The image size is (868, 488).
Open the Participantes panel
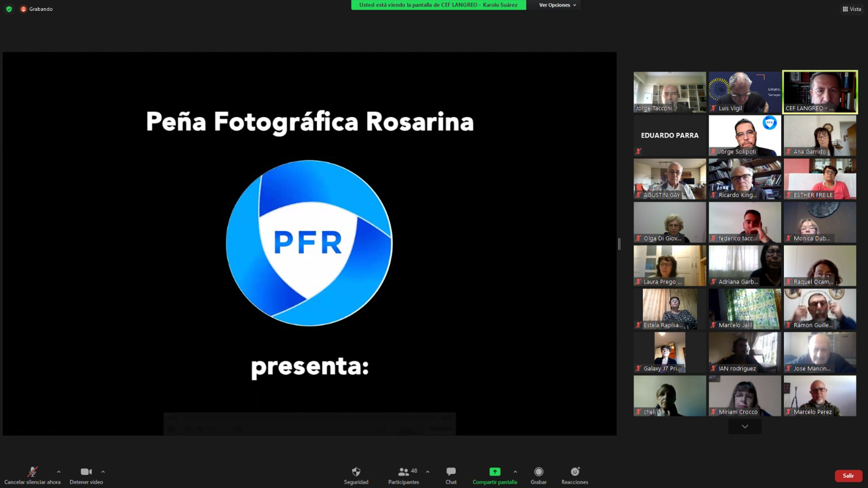point(404,475)
